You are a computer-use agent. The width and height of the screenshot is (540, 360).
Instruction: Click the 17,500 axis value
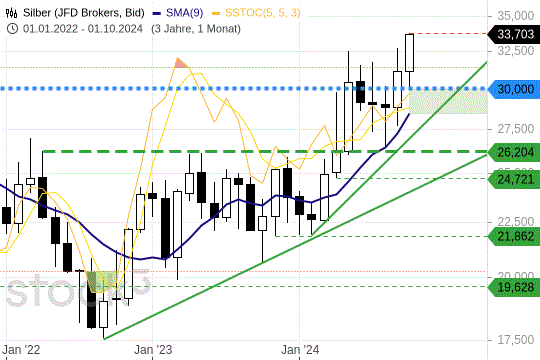click(516, 340)
